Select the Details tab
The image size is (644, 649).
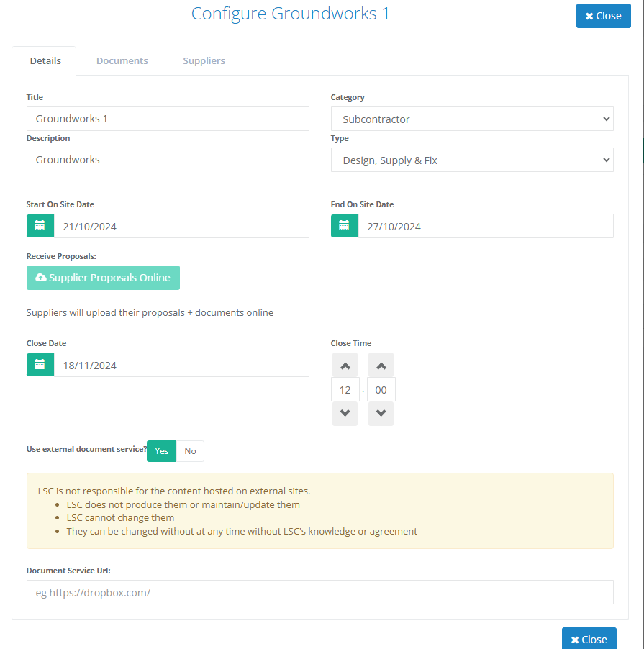[x=45, y=61]
